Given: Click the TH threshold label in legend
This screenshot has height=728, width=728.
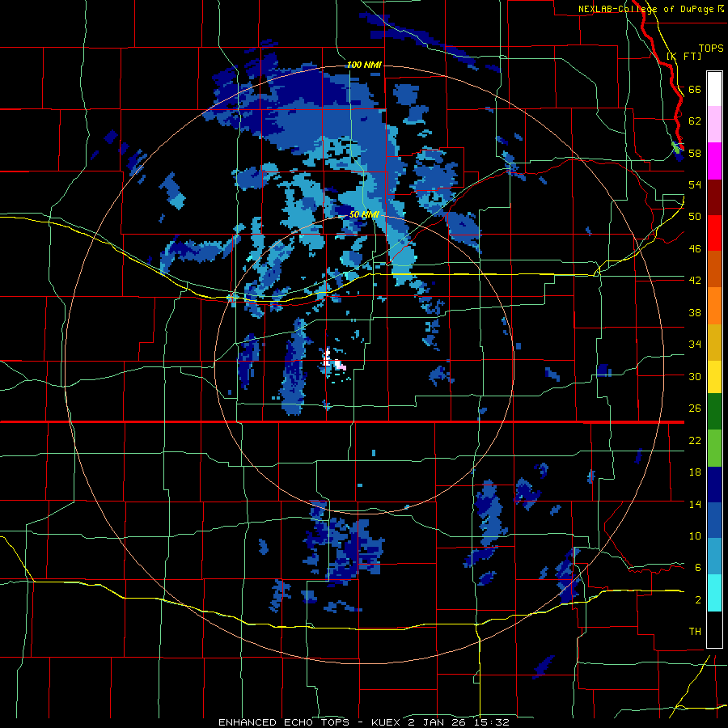Looking at the screenshot, I should click(x=695, y=632).
